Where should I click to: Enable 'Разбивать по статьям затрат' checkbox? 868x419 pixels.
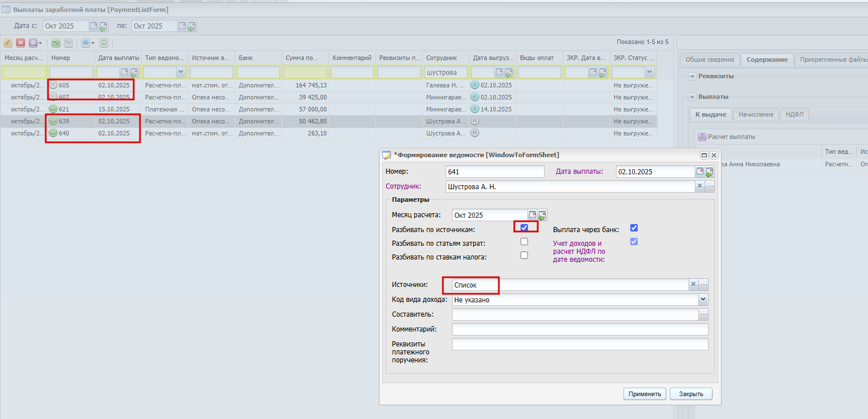pos(524,241)
